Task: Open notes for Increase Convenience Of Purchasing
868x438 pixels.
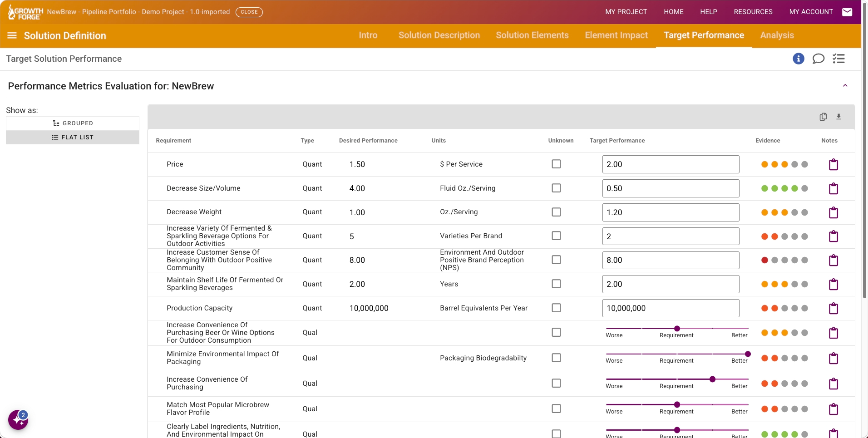Action: click(x=833, y=384)
